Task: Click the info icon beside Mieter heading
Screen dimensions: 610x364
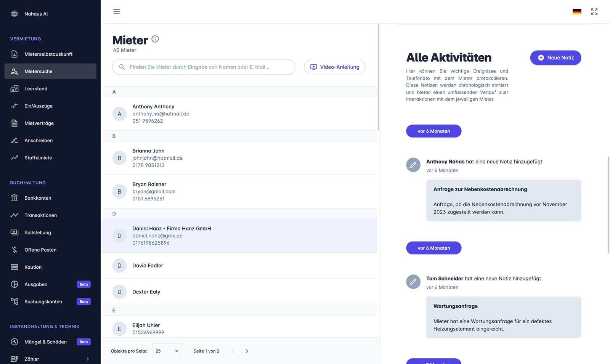Action: (155, 39)
